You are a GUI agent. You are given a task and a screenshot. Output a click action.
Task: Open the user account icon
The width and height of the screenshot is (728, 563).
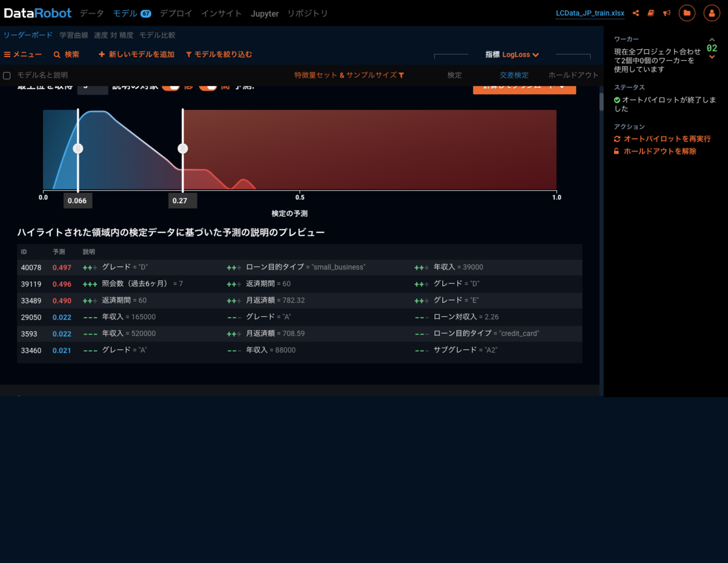712,13
